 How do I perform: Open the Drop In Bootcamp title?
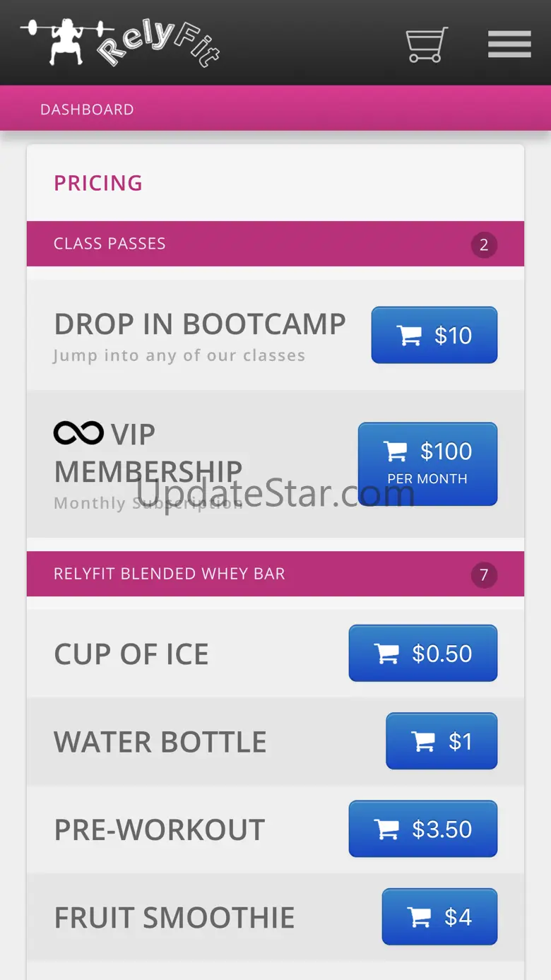tap(200, 324)
